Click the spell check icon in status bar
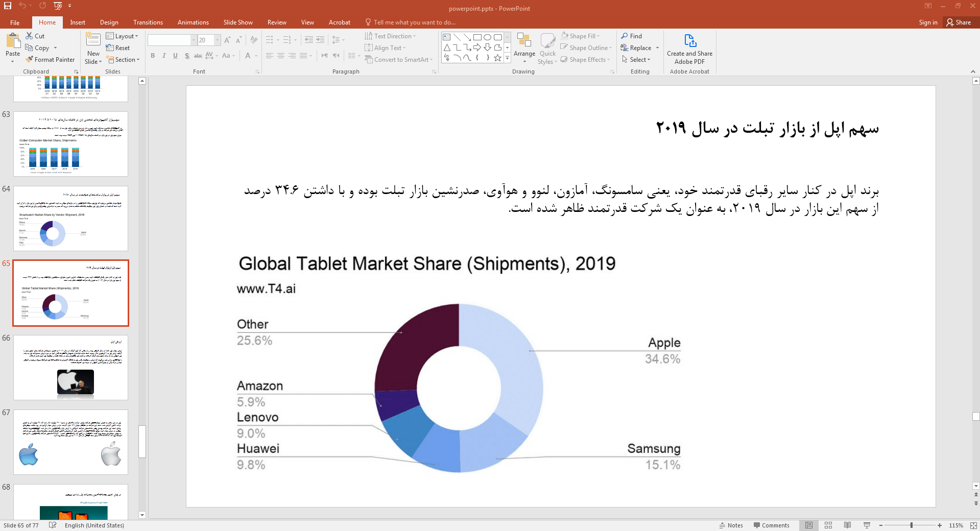Viewport: 980px width, 531px height. click(x=52, y=525)
